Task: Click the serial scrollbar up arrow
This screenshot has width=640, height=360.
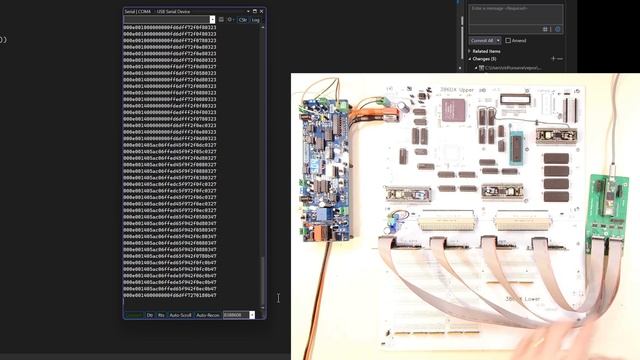Action: pos(262,27)
